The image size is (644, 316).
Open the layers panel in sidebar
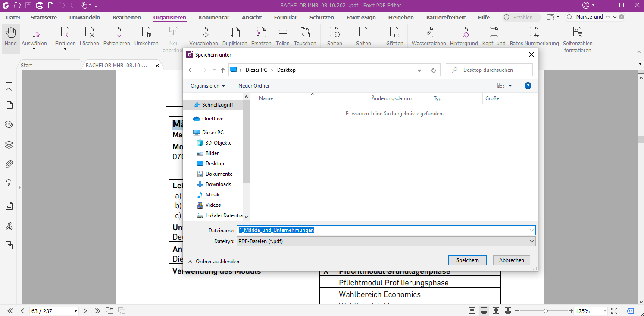[x=9, y=145]
